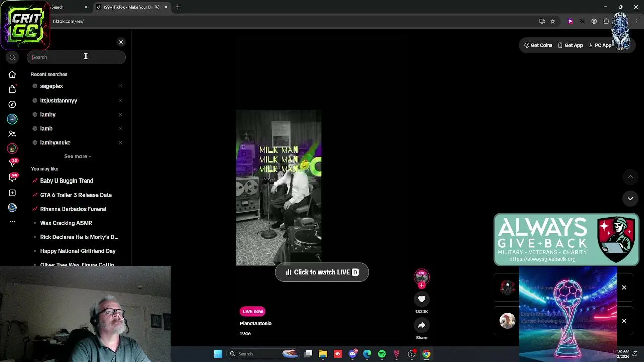
Task: Open Spotify from taskbar
Action: (382, 354)
